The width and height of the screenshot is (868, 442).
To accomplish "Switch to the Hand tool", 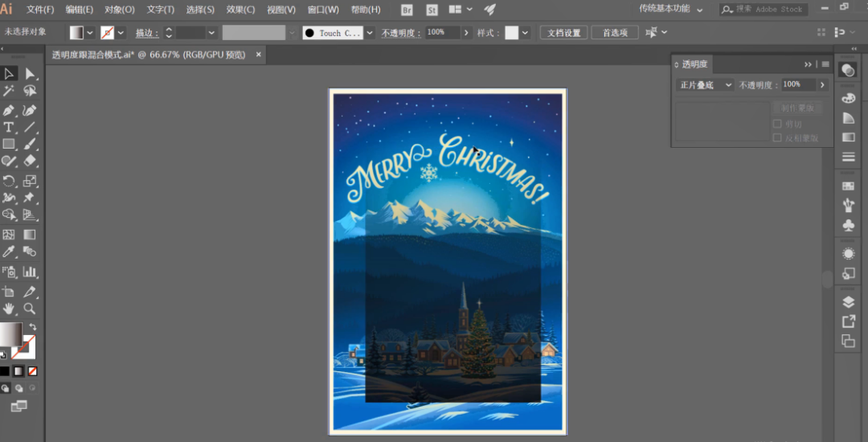I will (8, 309).
